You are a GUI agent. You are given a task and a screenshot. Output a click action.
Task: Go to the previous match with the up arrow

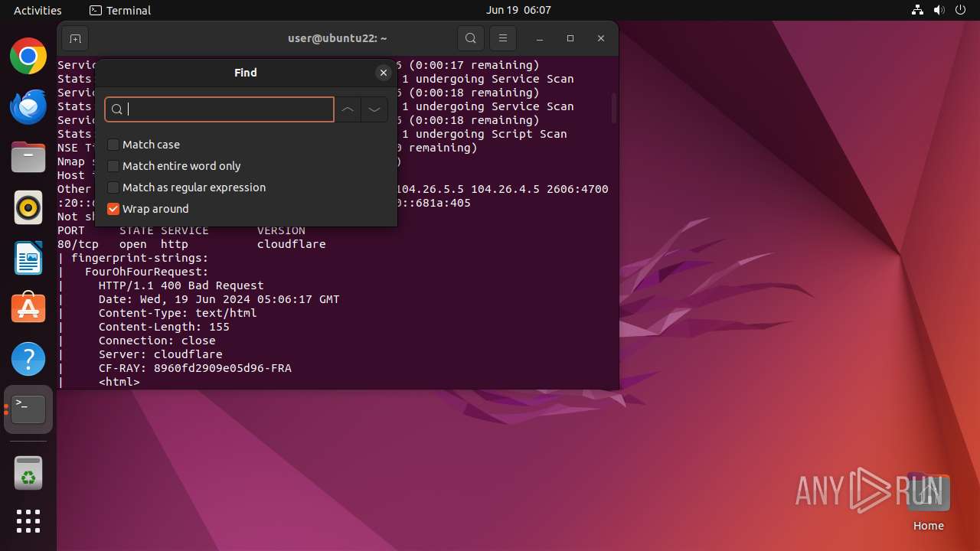click(348, 109)
